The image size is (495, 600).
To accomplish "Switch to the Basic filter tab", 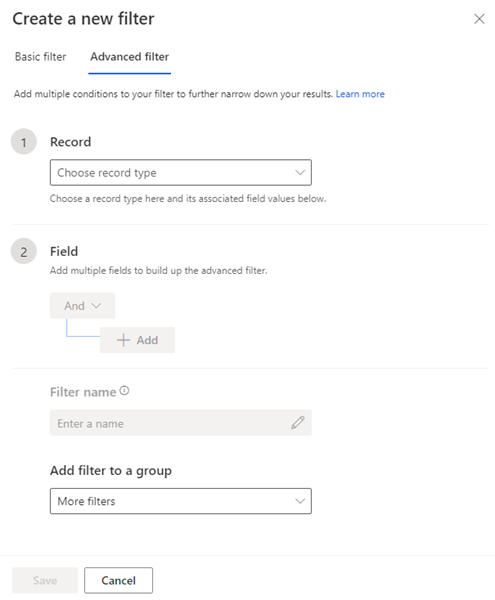I will click(41, 57).
